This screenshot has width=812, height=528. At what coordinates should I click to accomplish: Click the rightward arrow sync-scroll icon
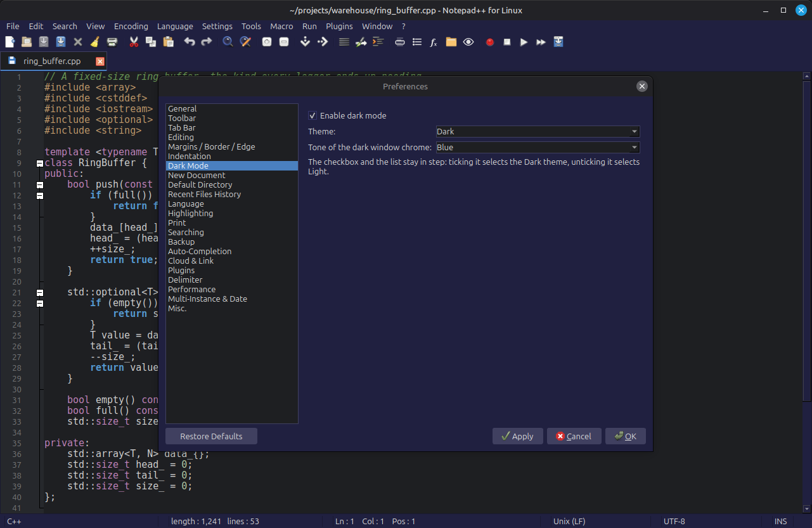point(323,42)
